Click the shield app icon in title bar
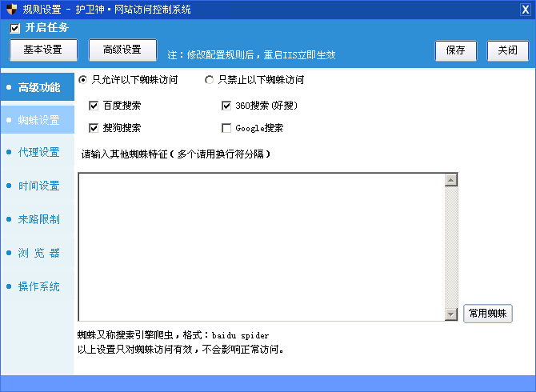 click(x=12, y=10)
